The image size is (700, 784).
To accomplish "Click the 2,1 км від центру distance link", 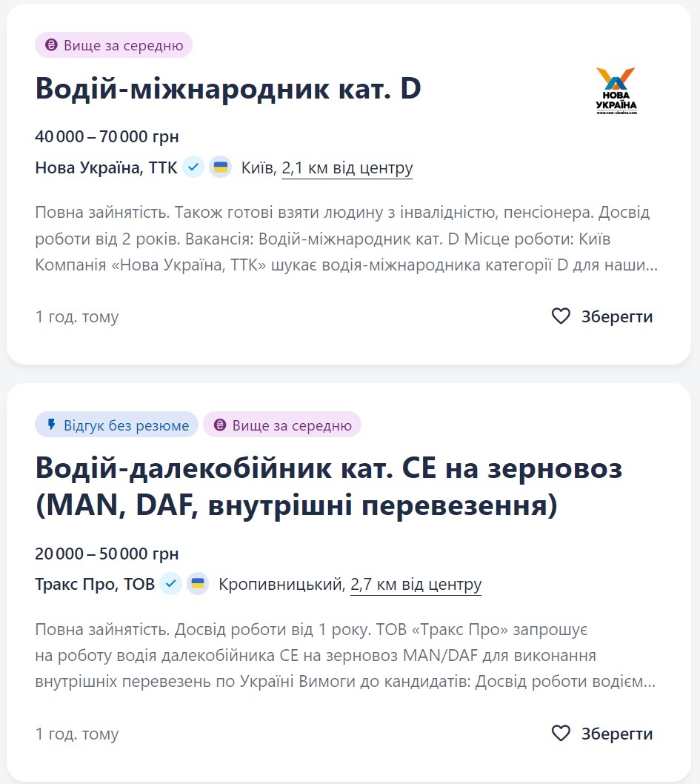I will 347,168.
